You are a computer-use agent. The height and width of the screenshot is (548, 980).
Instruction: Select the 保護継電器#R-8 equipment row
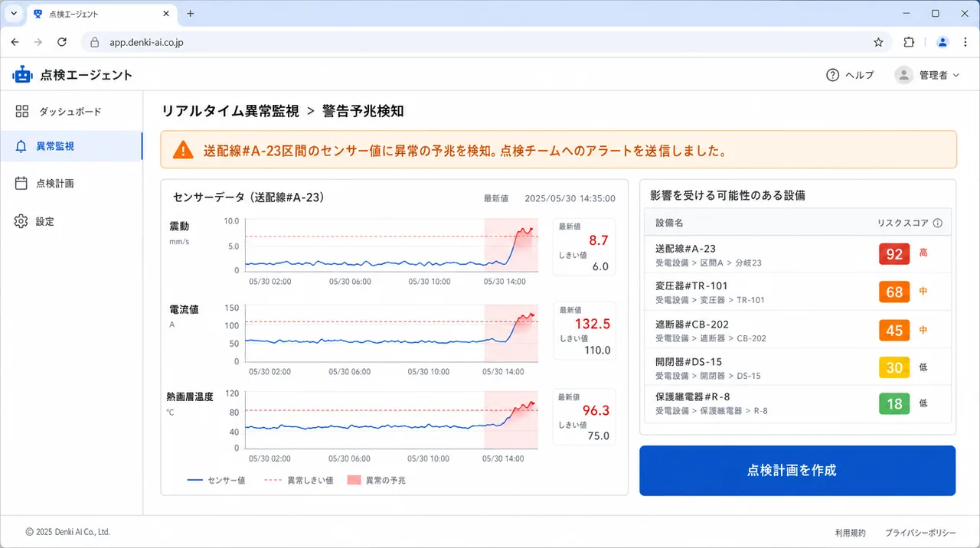798,404
